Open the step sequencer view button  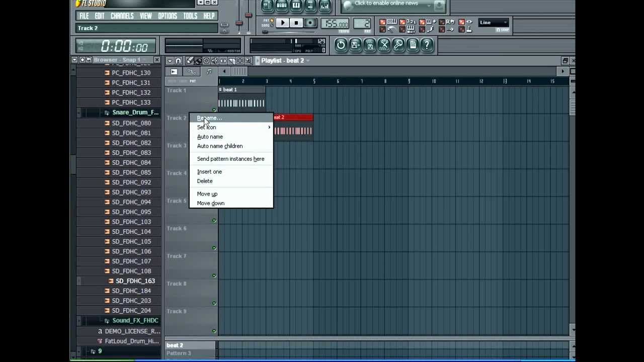tap(282, 6)
